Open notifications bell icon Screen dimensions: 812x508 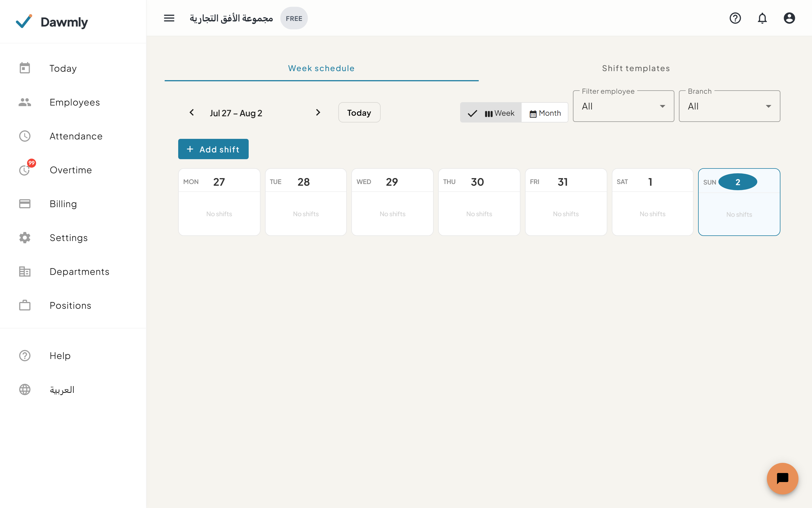point(762,18)
